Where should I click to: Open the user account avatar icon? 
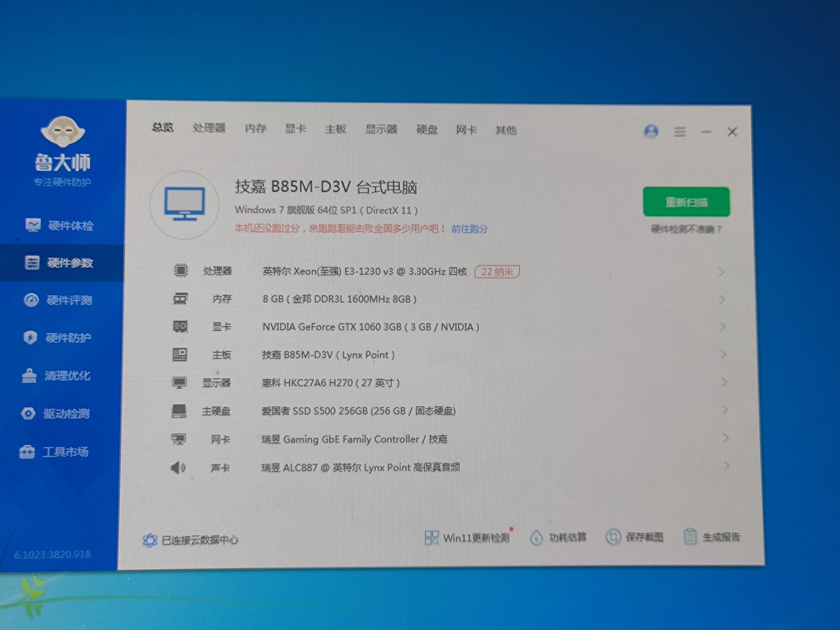click(x=651, y=131)
